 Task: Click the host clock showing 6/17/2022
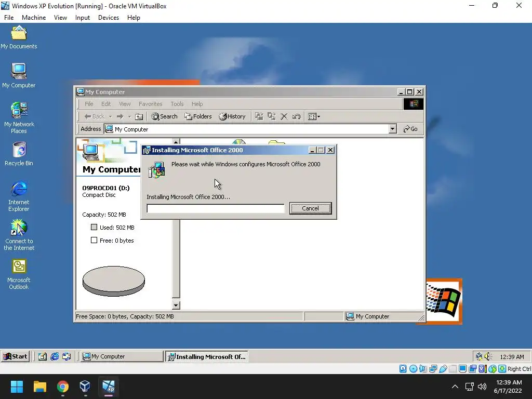(508, 387)
